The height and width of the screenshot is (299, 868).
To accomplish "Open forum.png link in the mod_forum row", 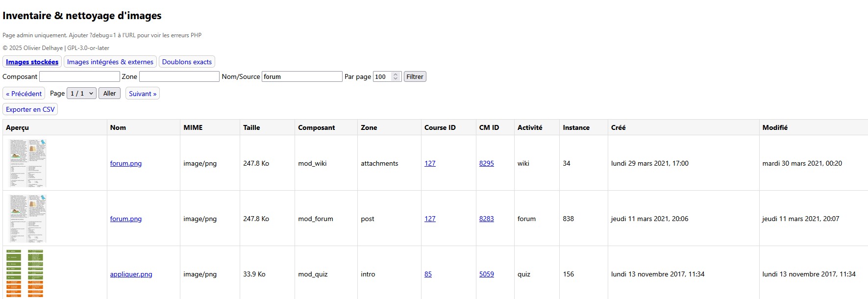I will tap(125, 219).
